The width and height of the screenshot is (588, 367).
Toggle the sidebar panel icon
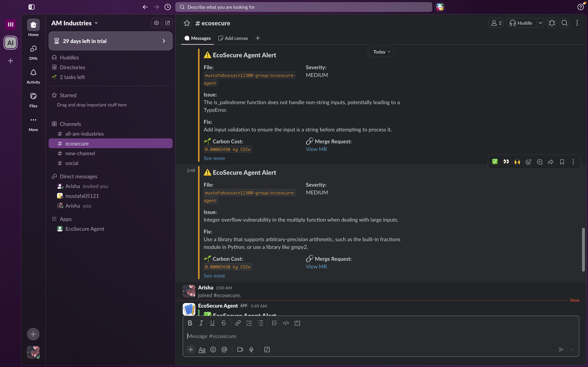(x=31, y=7)
